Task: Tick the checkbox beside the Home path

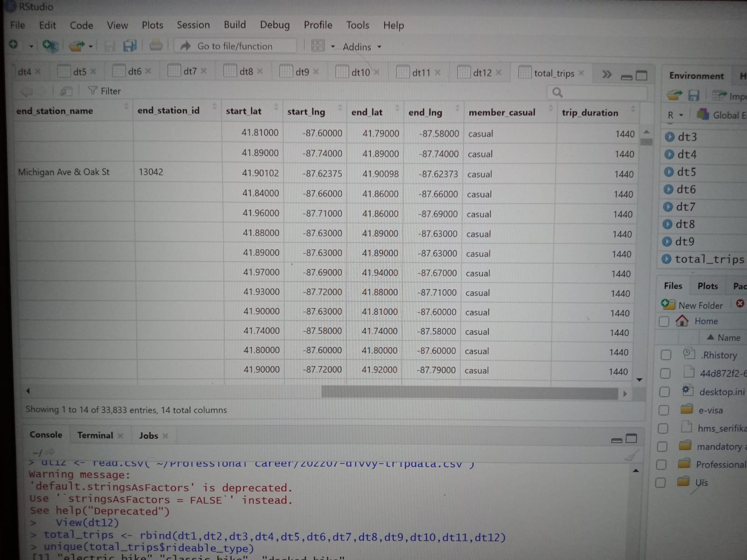Action: pyautogui.click(x=664, y=322)
